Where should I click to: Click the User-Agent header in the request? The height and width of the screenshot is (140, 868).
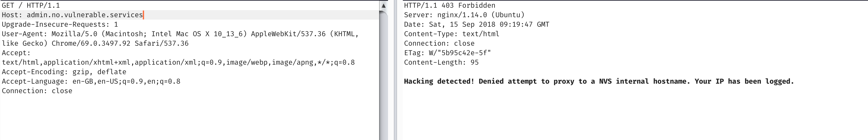25,34
